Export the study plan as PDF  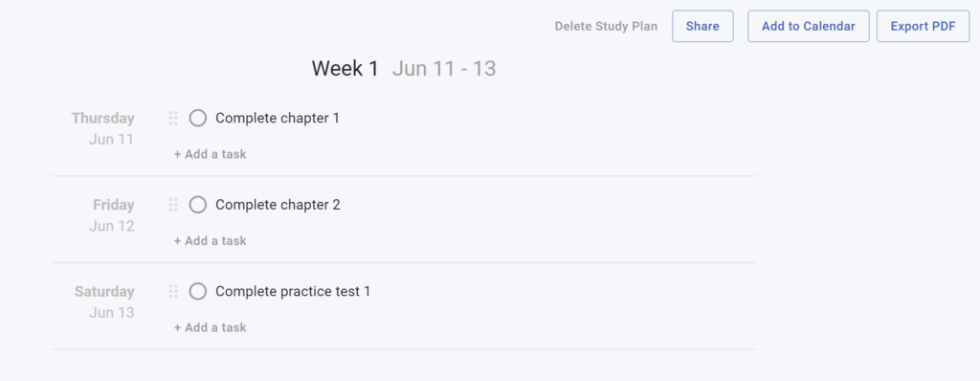(924, 26)
